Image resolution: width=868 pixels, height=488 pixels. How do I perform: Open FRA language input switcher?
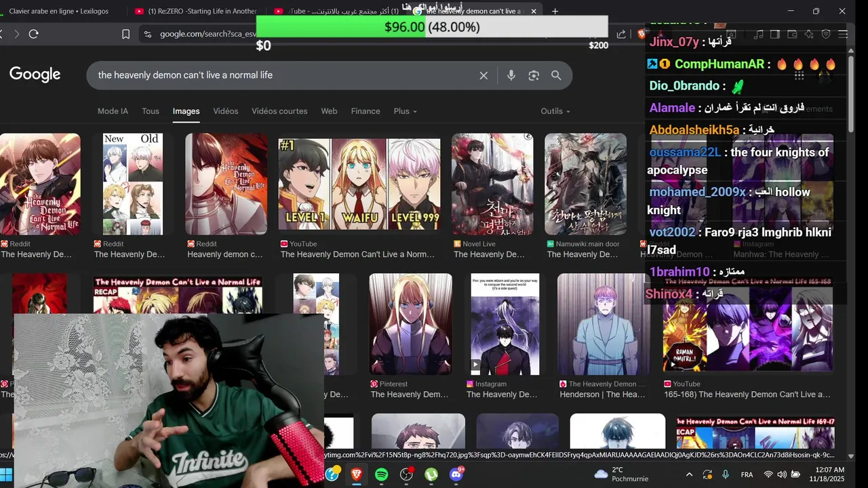click(747, 474)
